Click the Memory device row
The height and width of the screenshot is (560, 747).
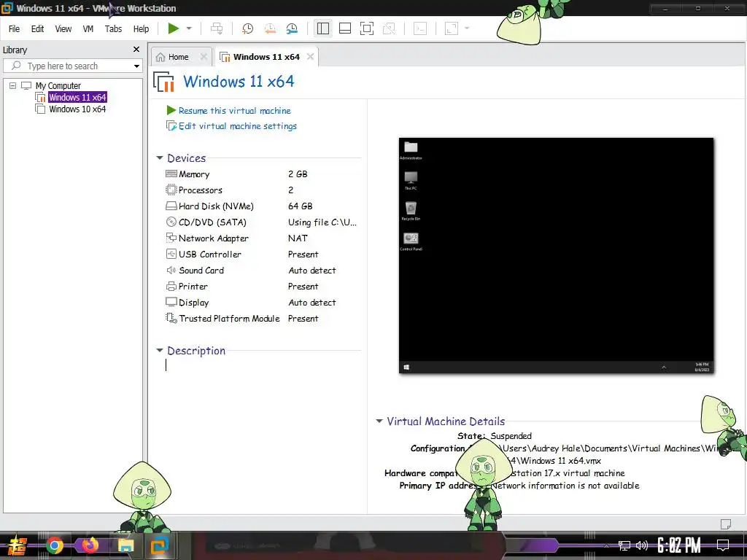(262, 174)
